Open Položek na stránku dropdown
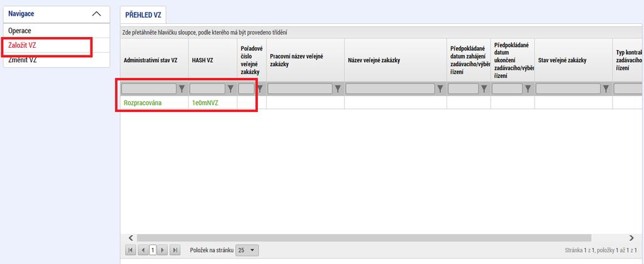Viewport: 644px width, 264px height. pos(247,250)
